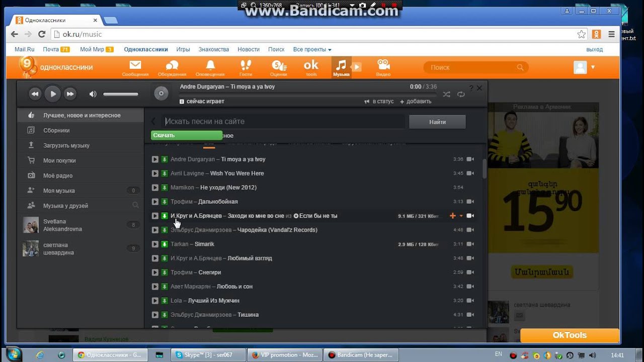Play Эльбрус Джанмирзоев Чародейка track

[155, 230]
